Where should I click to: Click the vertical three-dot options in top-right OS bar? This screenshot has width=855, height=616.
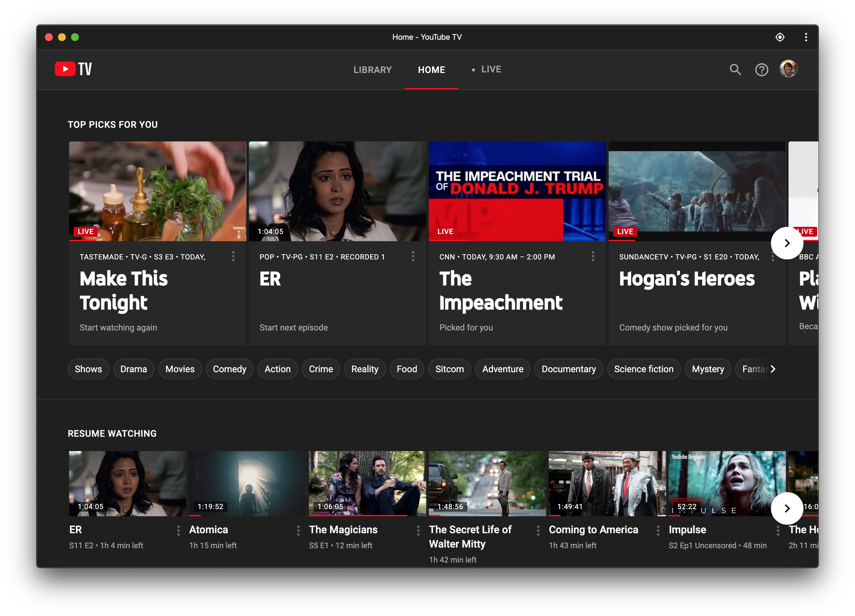806,37
